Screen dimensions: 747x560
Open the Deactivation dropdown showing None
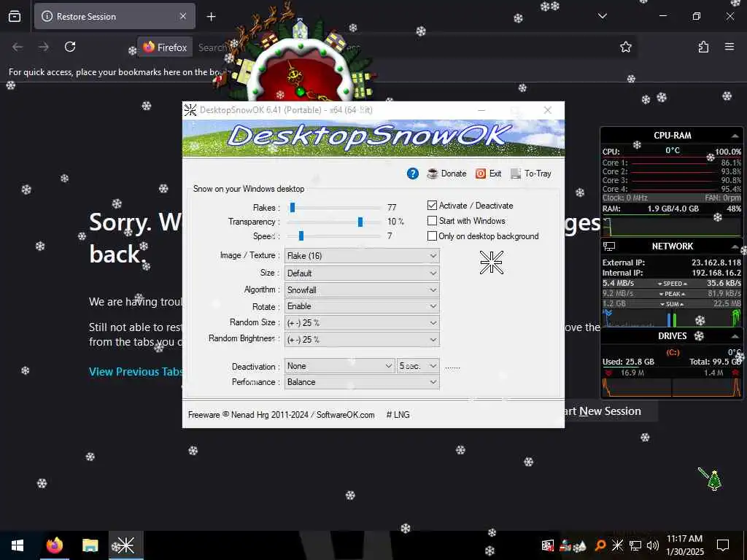pos(339,366)
